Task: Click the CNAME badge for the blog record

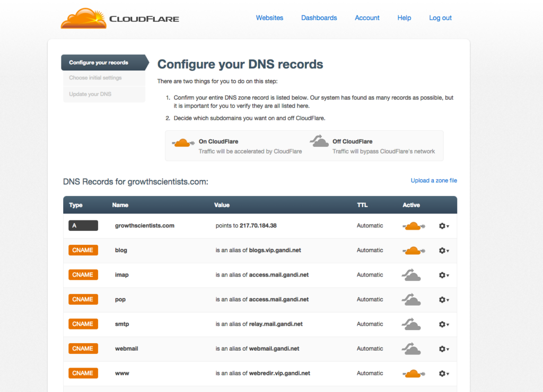Action: coord(83,250)
